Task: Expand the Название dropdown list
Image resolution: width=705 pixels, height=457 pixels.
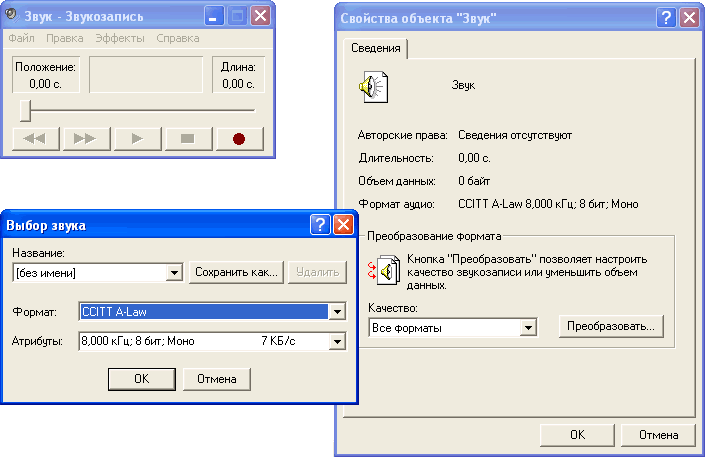Action: coord(172,273)
